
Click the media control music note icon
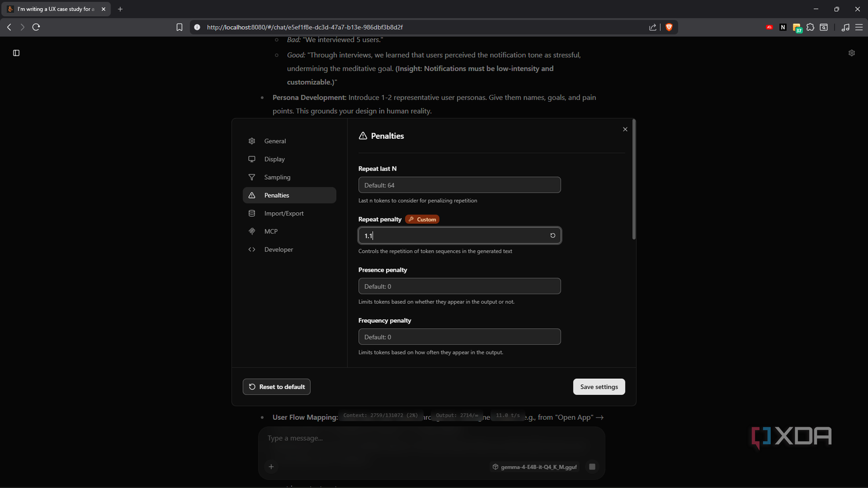click(845, 27)
